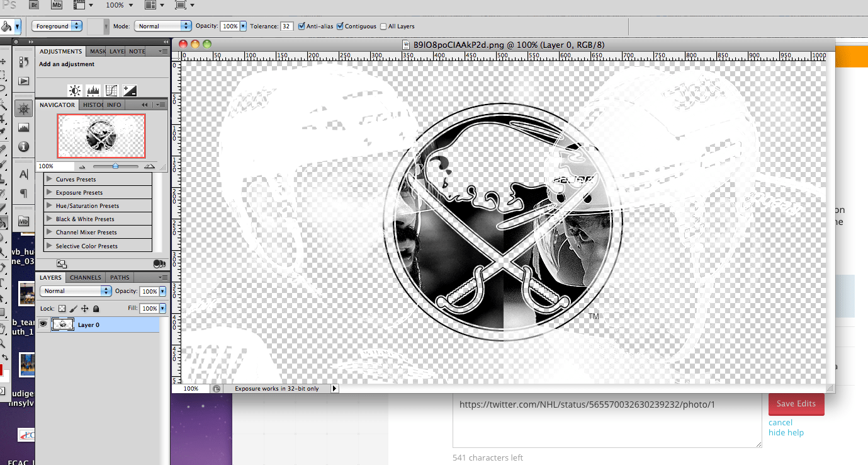Toggle Lock transparent pixels
This screenshot has width=868, height=465.
point(62,309)
